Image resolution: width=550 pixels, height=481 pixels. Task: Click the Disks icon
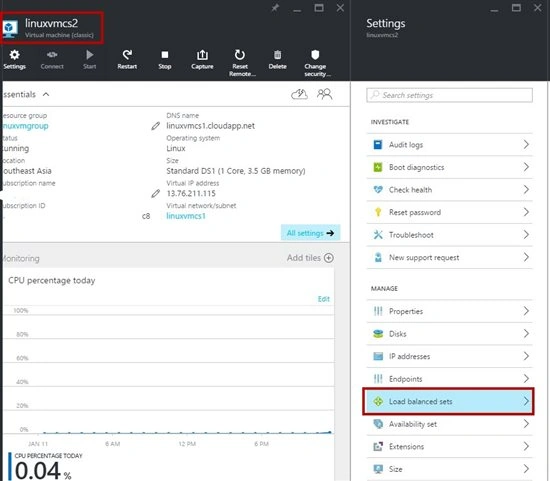378,334
